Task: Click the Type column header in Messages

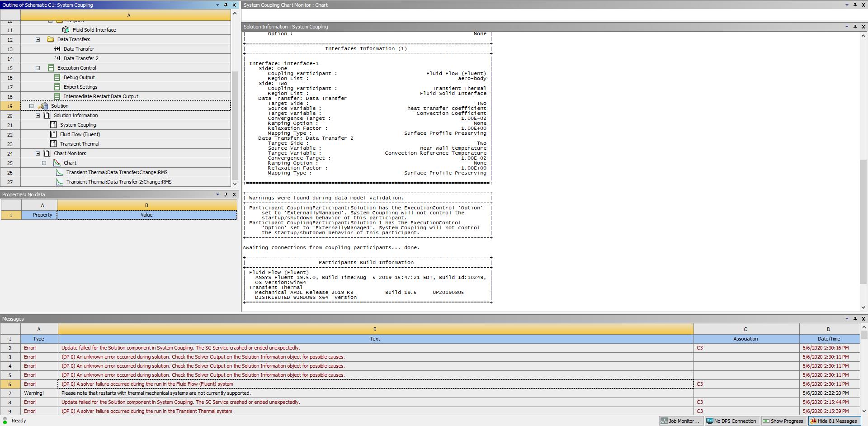Action: (38, 339)
